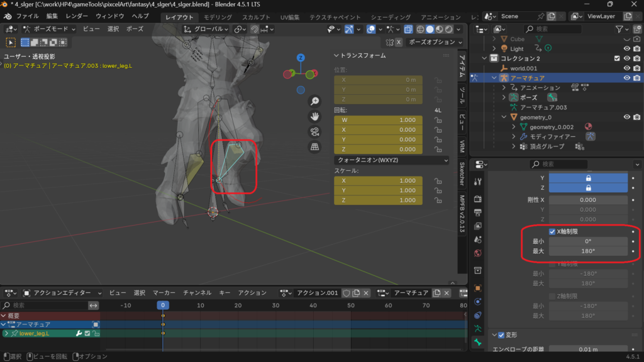Toggle the X-ray display icon in header

[x=409, y=30]
